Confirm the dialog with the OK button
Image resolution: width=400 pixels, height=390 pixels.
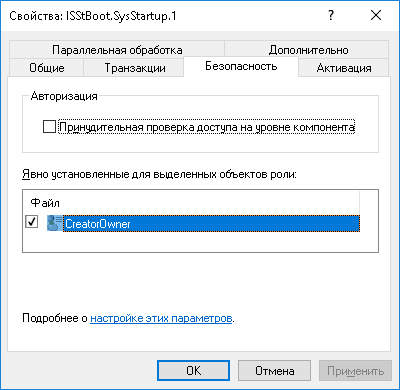point(193,370)
